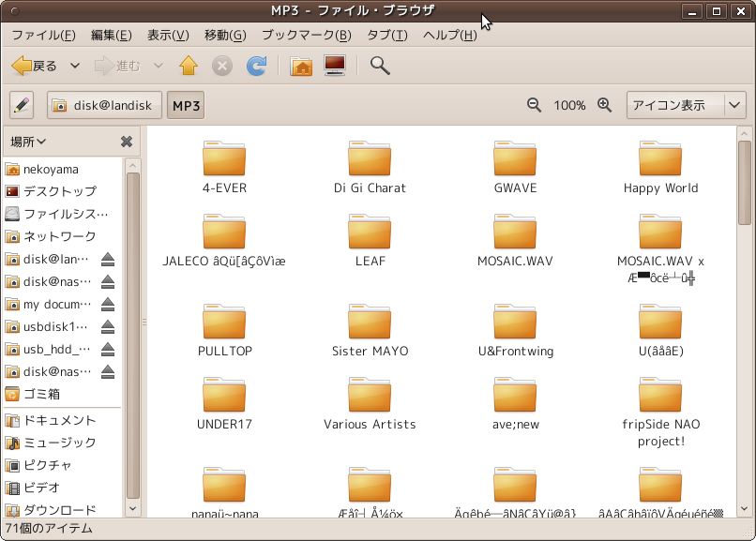Open the 場所 sidebar selector dropdown

[x=28, y=142]
